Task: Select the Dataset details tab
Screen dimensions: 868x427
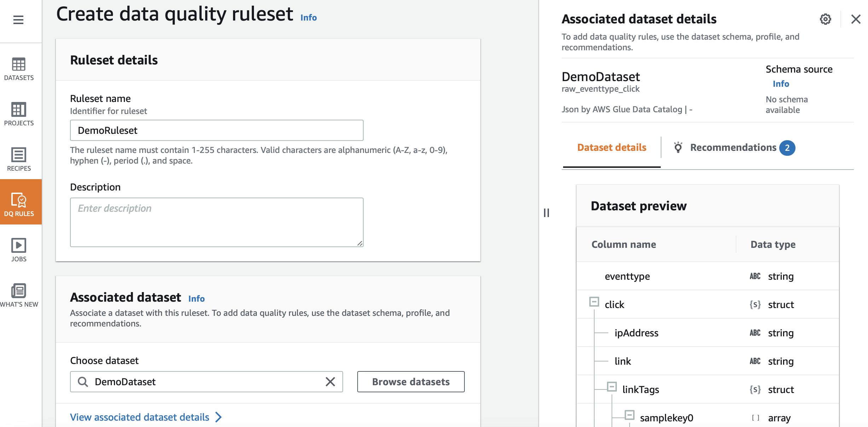Action: pos(612,148)
